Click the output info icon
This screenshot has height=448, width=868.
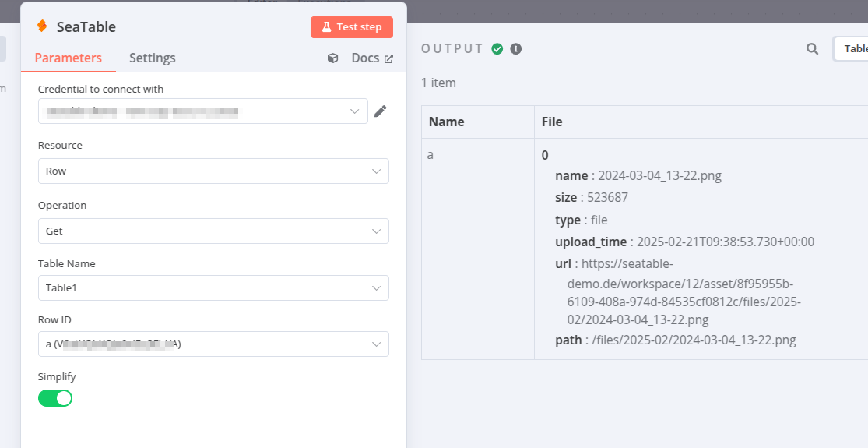(x=515, y=49)
